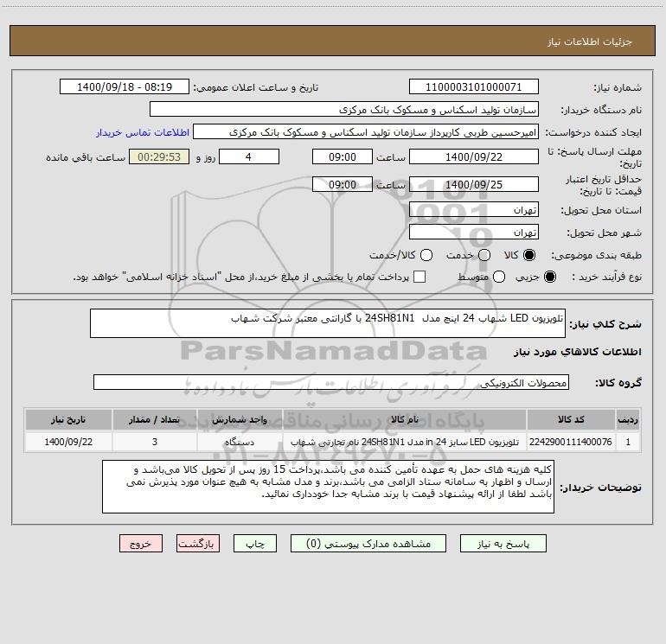This screenshot has width=666, height=644.
Task: Click the response deadline hour 09:00 field
Action: pyautogui.click(x=343, y=156)
